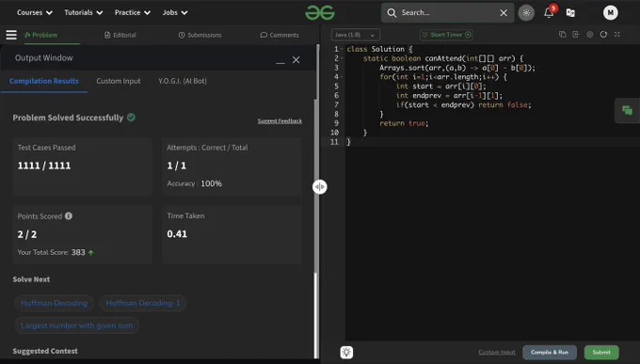The image size is (640, 364).
Task: Click the Submit button
Action: coord(601,352)
